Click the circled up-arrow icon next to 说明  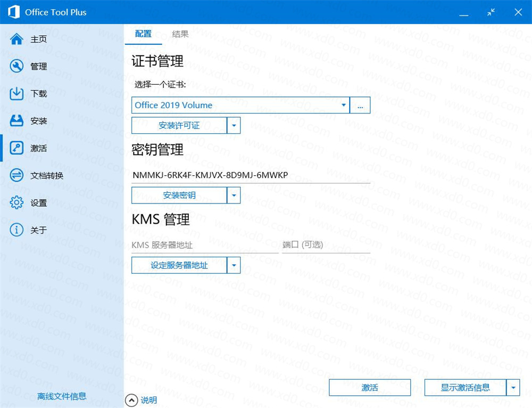[x=131, y=401]
